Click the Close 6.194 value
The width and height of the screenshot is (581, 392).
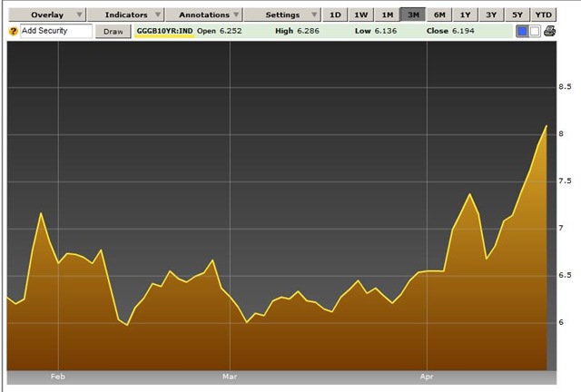(450, 31)
